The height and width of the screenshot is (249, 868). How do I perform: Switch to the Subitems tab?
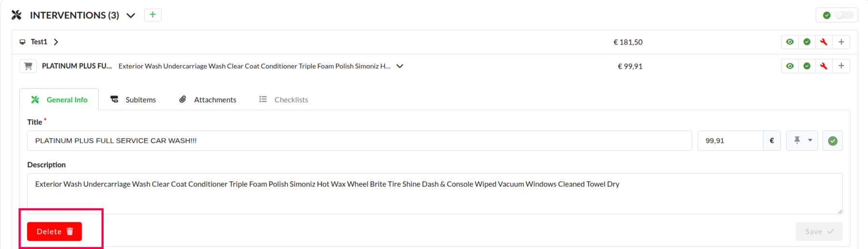click(134, 100)
